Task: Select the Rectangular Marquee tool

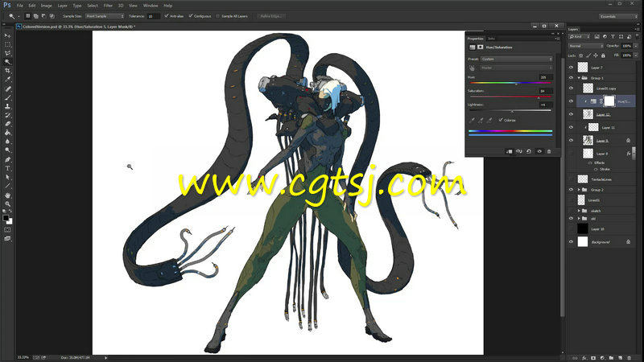Action: tap(7, 44)
